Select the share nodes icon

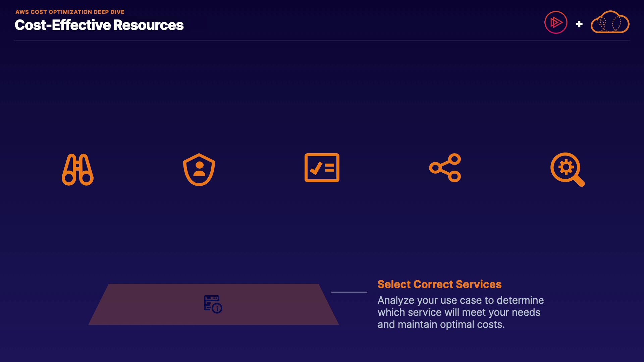tap(445, 168)
